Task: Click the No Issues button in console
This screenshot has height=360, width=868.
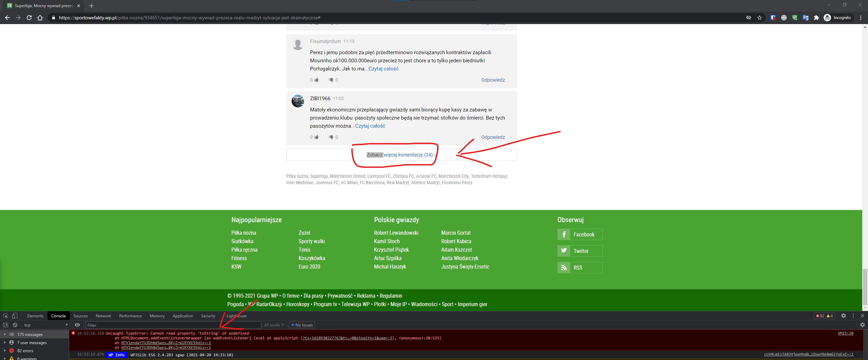Action: point(302,325)
